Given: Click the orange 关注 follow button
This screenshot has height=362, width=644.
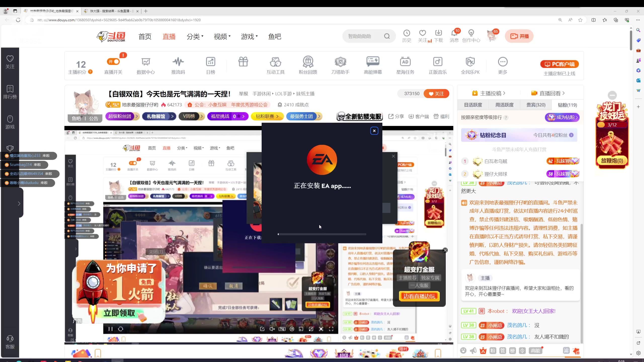Looking at the screenshot, I should 436,94.
